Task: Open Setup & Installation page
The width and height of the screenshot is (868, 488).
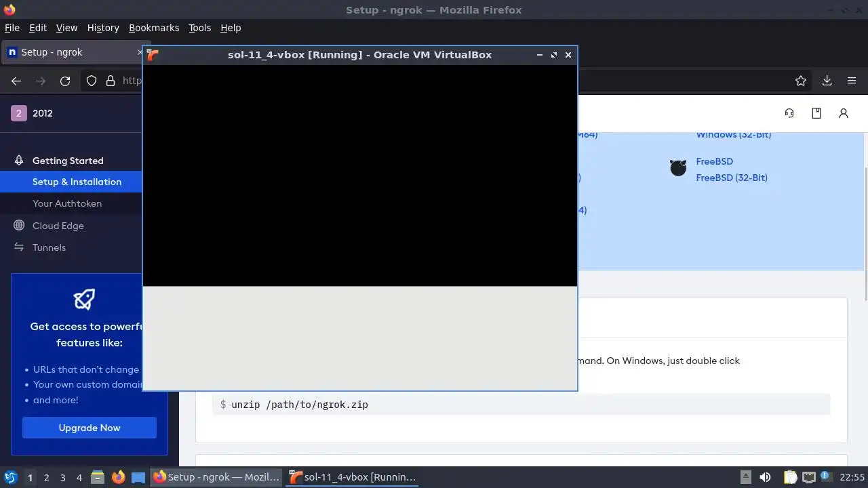Action: [x=77, y=182]
